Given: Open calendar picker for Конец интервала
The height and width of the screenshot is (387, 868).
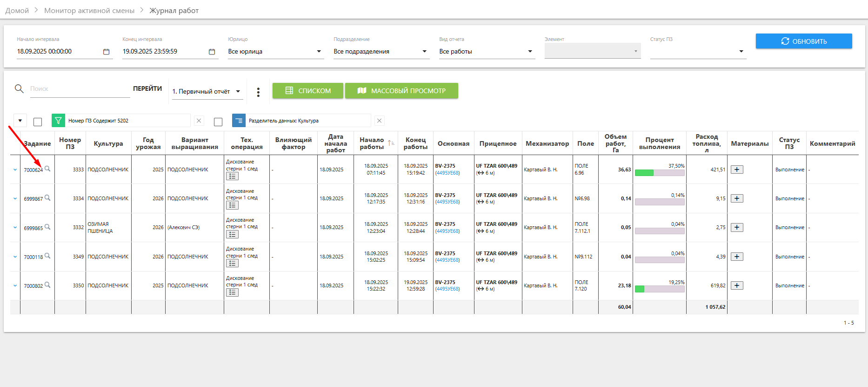Looking at the screenshot, I should [x=212, y=52].
